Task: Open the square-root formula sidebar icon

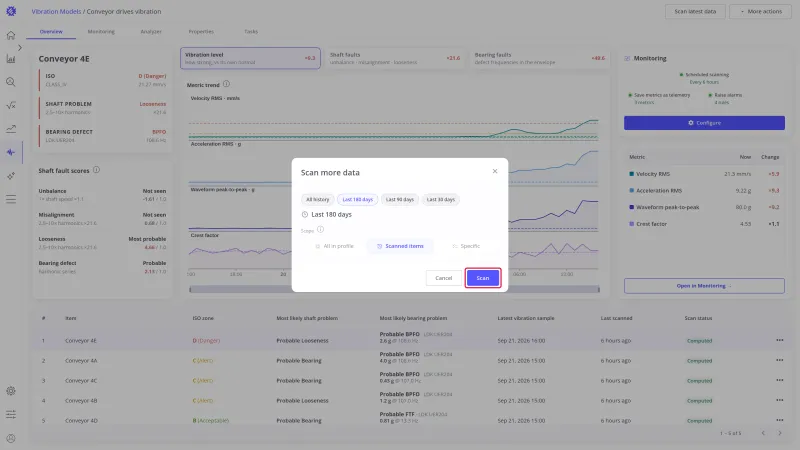Action: pos(11,106)
